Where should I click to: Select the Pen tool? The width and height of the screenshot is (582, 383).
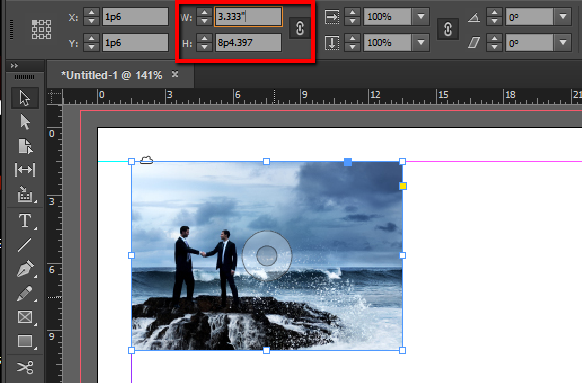click(25, 269)
